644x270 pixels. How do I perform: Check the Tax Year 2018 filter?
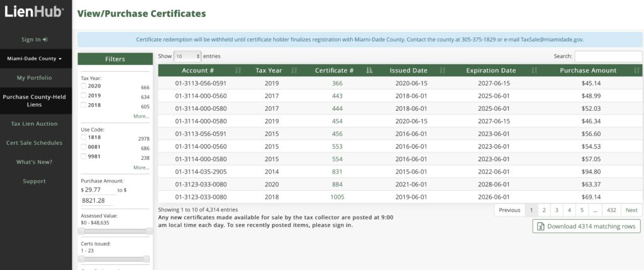84,105
